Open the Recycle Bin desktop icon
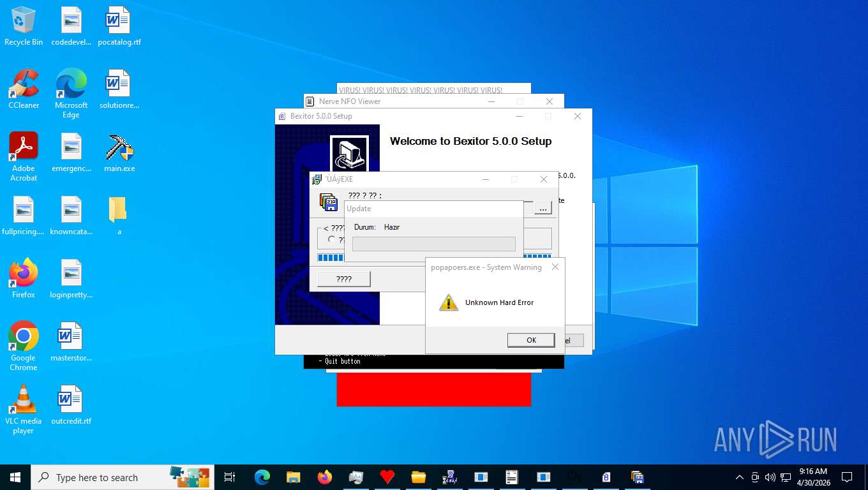Viewport: 868px width, 490px height. tap(24, 26)
